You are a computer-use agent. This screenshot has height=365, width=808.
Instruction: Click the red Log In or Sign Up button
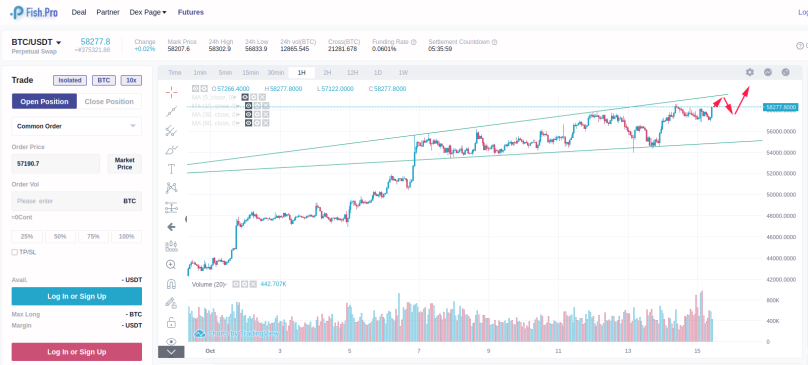tap(77, 352)
